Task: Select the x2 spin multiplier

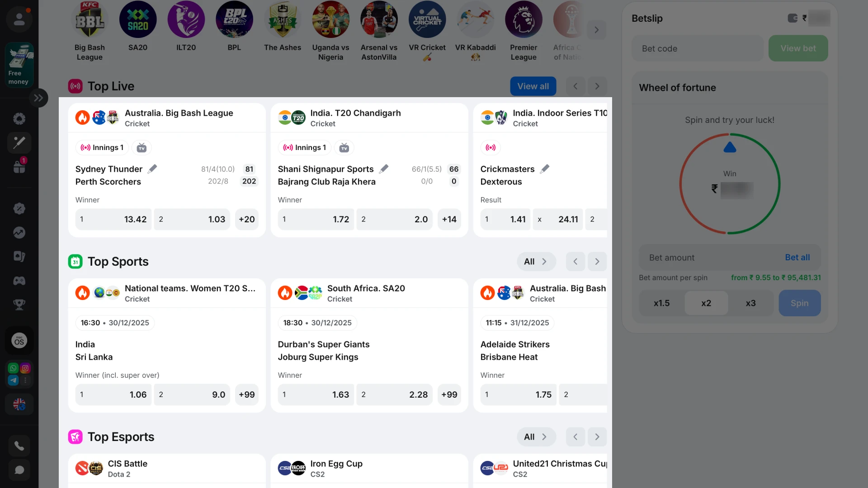Action: pos(706,303)
